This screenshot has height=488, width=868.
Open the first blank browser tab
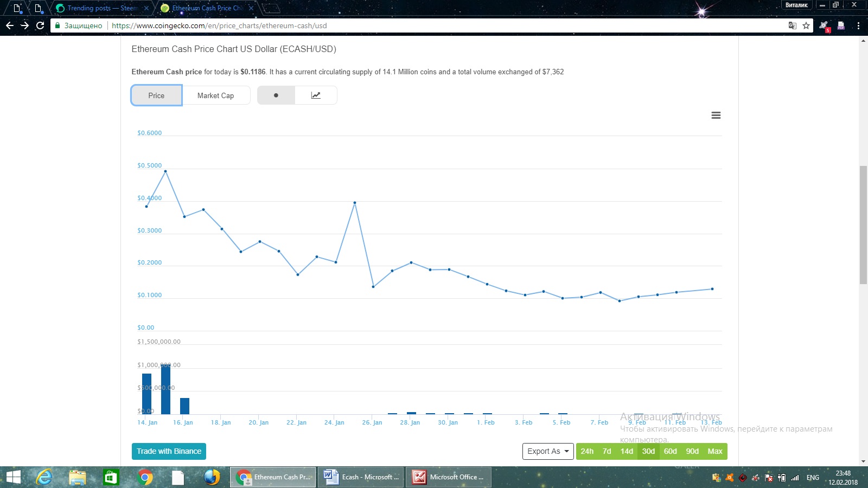tap(17, 8)
